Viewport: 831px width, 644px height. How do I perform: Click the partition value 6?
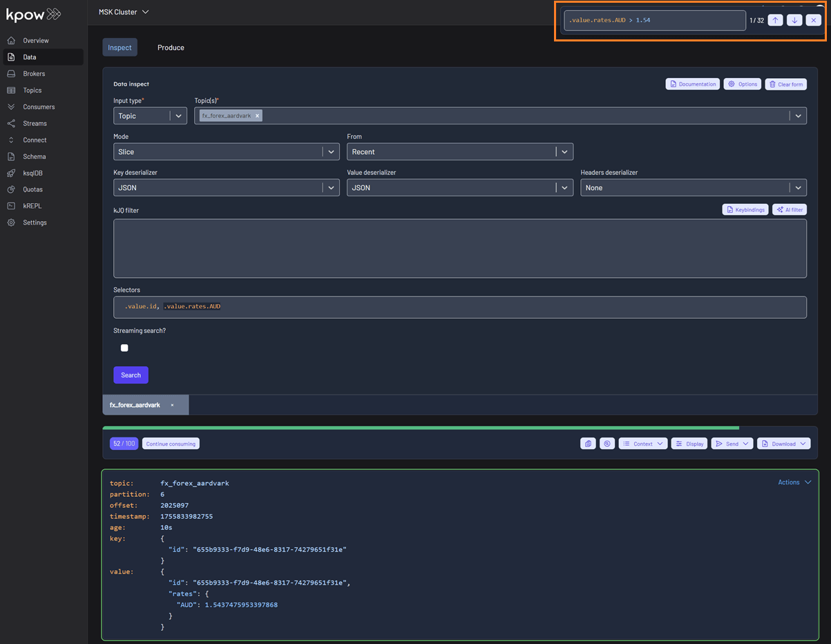(162, 495)
